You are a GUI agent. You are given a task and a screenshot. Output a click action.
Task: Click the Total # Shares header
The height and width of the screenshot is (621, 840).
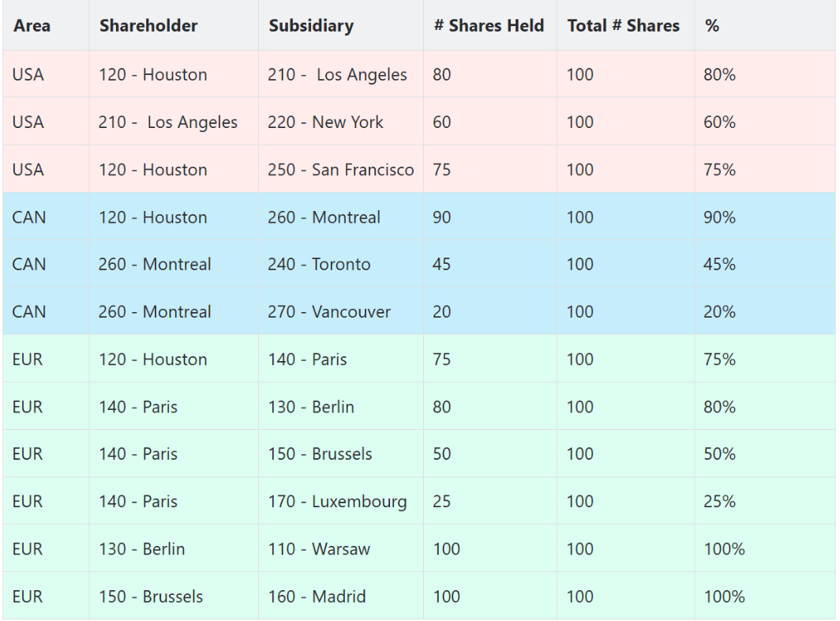coord(625,26)
